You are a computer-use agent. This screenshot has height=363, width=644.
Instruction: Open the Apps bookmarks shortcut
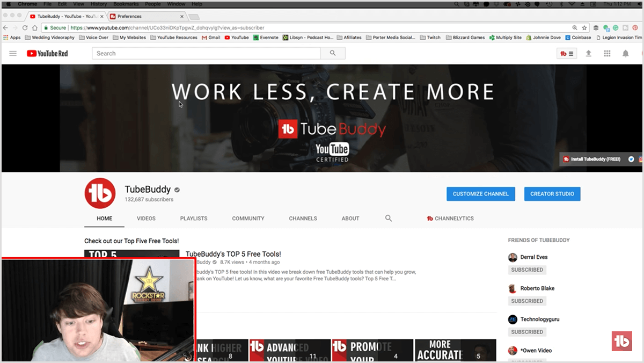pos(12,38)
